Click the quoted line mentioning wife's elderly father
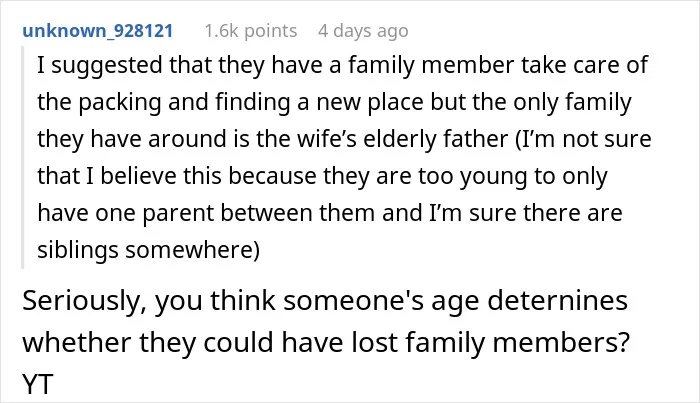The image size is (700, 403). tap(344, 139)
